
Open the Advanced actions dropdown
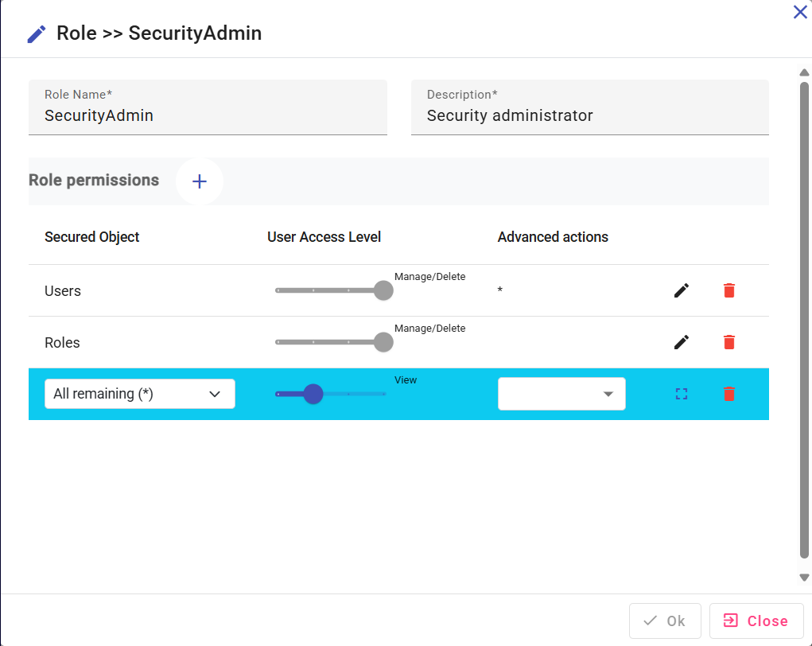561,394
